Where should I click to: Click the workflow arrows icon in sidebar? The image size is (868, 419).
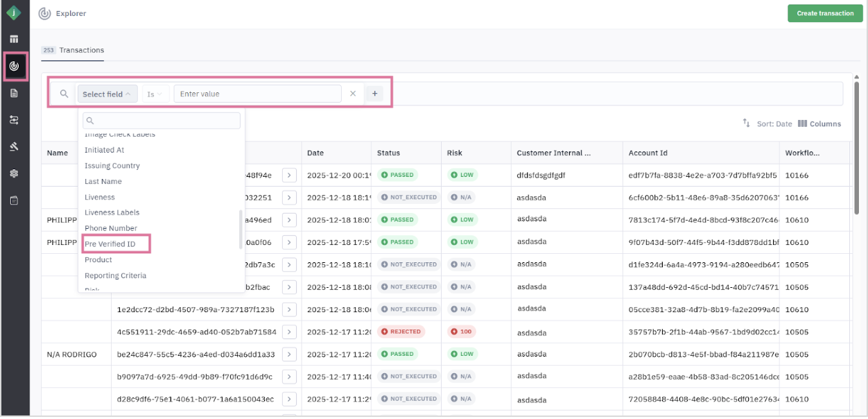[x=14, y=120]
